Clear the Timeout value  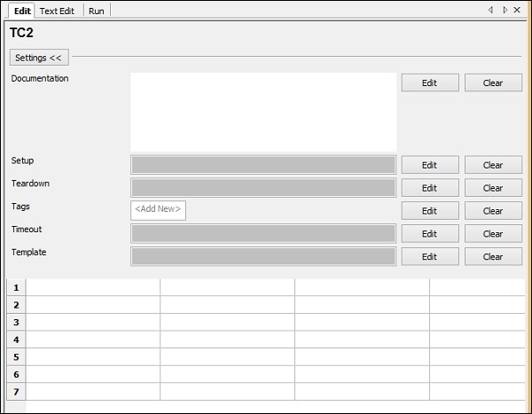[493, 234]
